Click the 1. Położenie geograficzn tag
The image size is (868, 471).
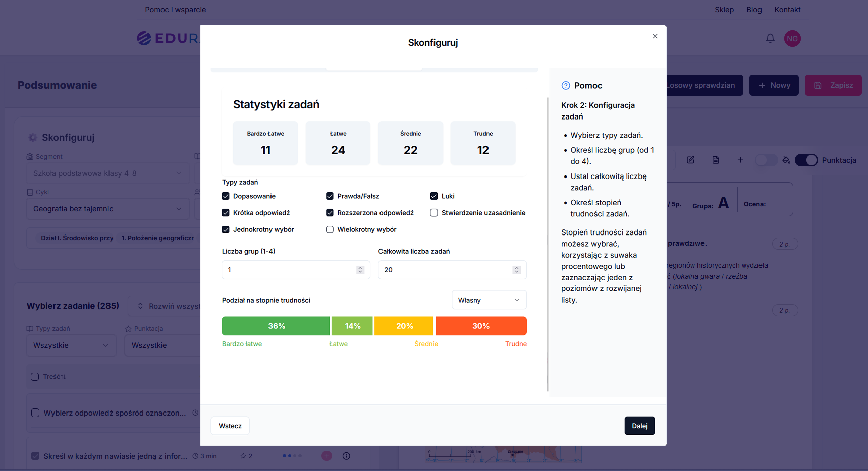(157, 238)
